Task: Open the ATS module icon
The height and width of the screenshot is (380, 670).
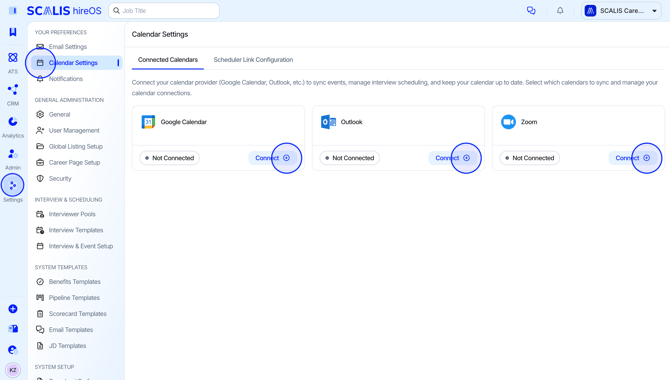Action: click(x=13, y=58)
